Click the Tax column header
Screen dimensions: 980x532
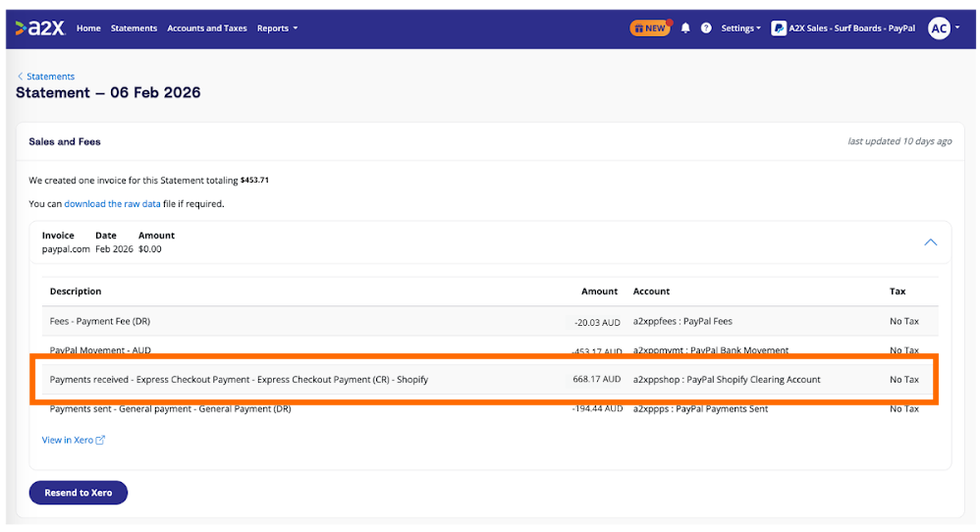coord(898,291)
